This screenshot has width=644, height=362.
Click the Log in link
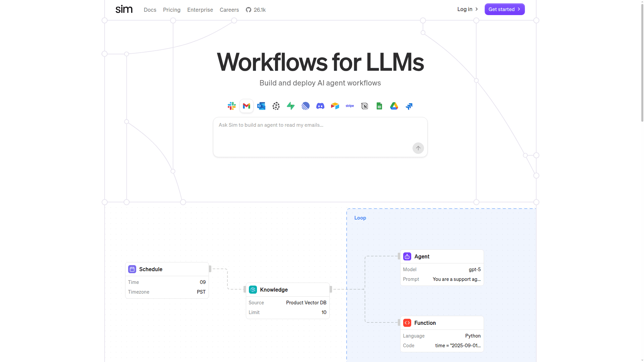tap(467, 9)
